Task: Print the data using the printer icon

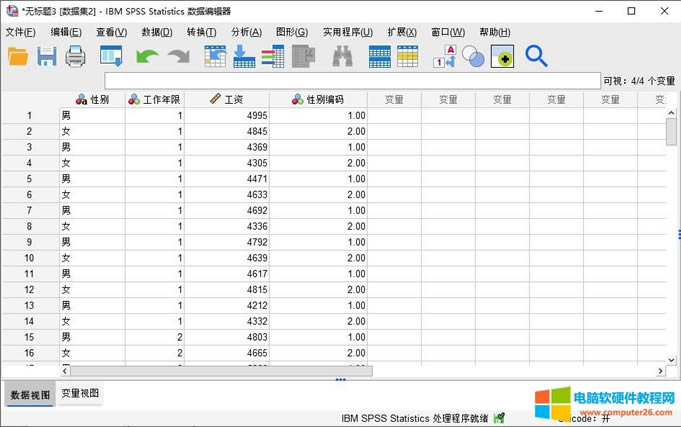Action: tap(76, 57)
